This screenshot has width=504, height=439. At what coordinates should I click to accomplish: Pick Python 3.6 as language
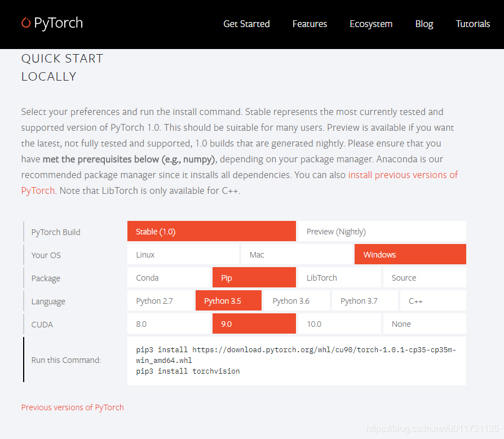(x=297, y=300)
